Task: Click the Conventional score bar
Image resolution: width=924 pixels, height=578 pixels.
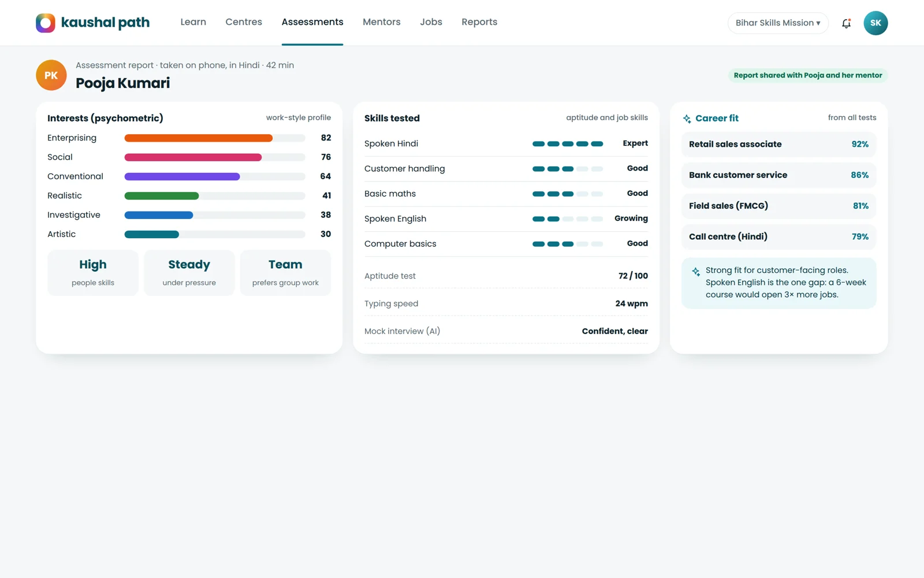Action: [215, 176]
